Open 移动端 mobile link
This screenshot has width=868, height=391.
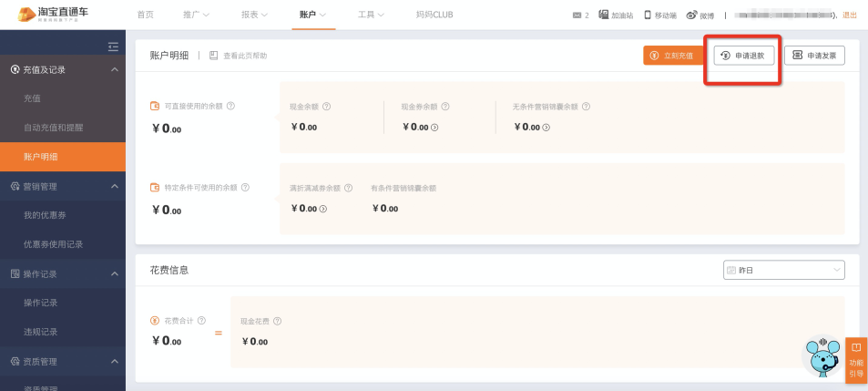(x=659, y=15)
